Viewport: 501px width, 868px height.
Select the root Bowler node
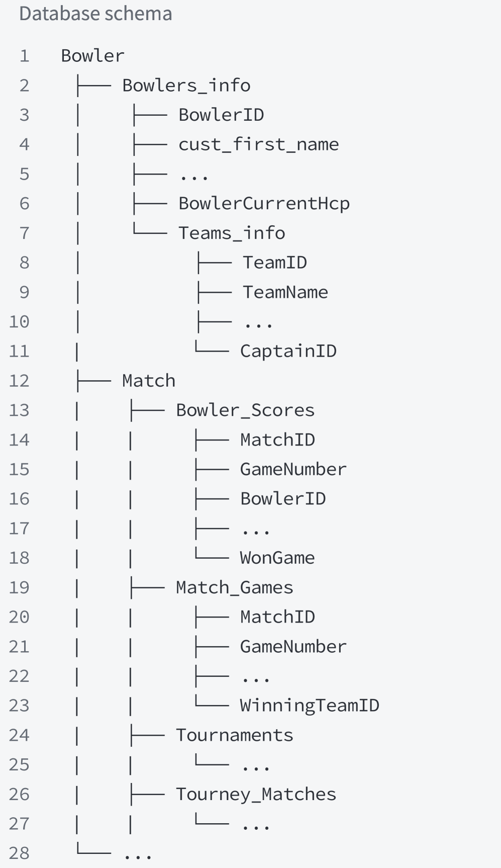coord(92,56)
